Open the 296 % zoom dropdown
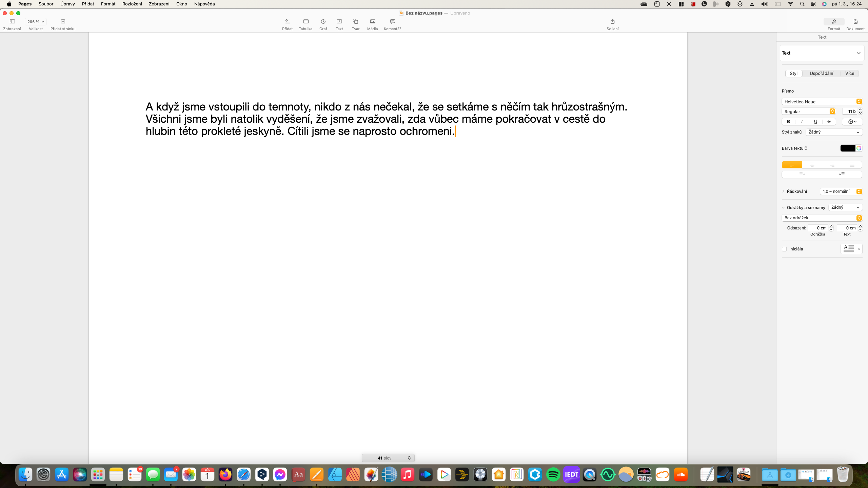Screen dimensions: 868x488 coord(36,22)
